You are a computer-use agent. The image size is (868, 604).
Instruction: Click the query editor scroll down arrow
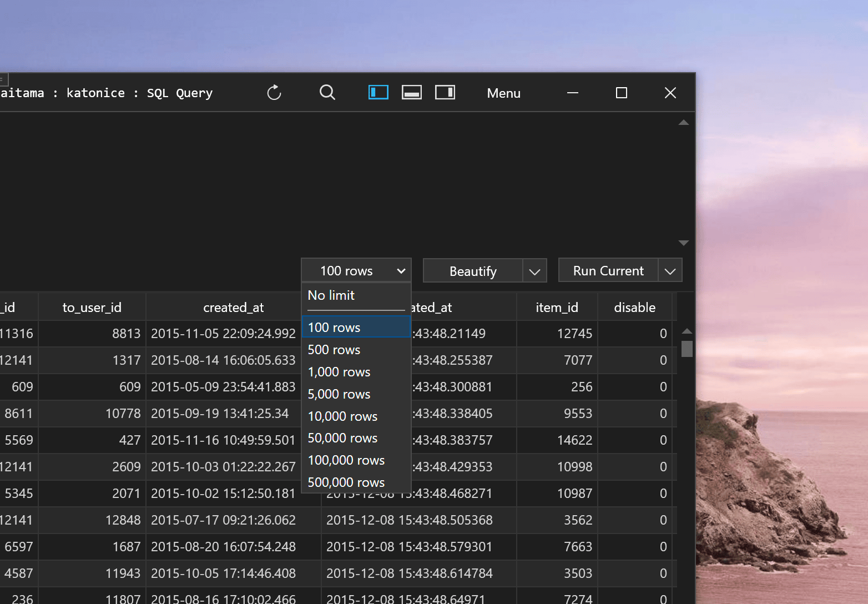(684, 243)
